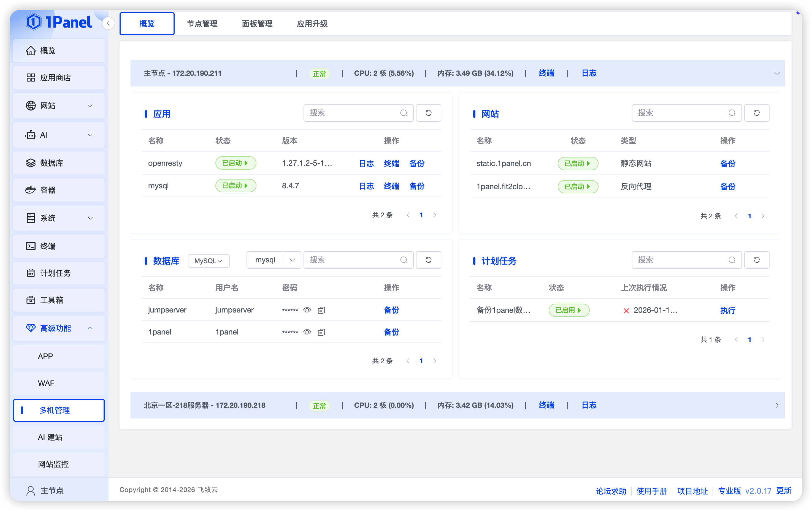The image size is (812, 511).
Task: Reveal jumpserver database password
Action: [307, 310]
